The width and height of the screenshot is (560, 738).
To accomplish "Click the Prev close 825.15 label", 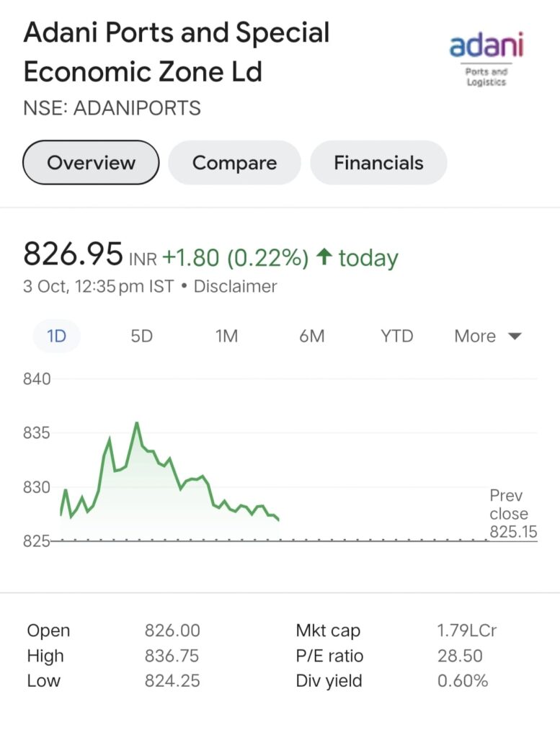I will point(513,513).
